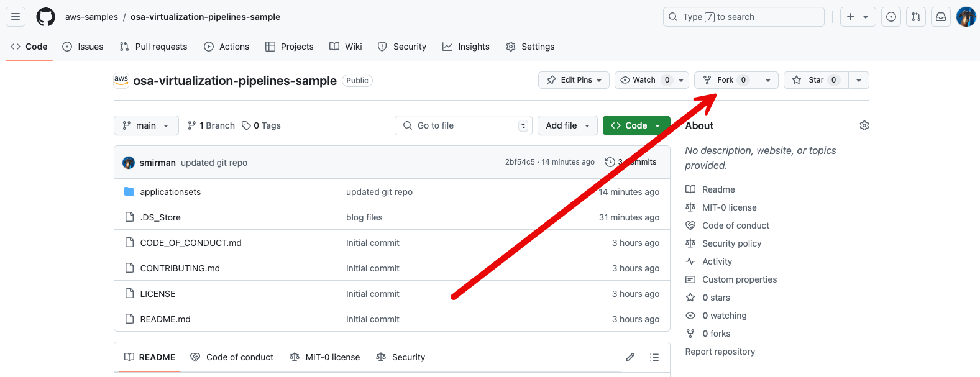The image size is (980, 377).
Task: Click the README.md file icon
Action: click(x=129, y=319)
